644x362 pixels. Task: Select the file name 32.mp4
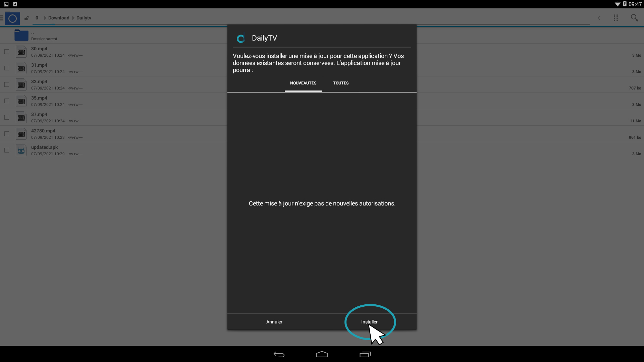[x=39, y=81]
